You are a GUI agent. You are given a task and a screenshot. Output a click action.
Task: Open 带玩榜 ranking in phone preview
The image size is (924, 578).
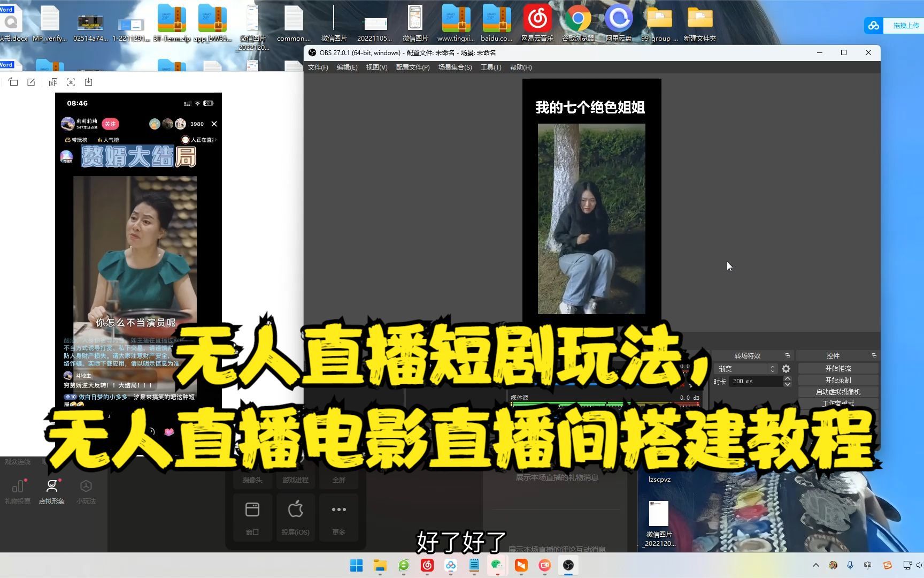(x=76, y=140)
